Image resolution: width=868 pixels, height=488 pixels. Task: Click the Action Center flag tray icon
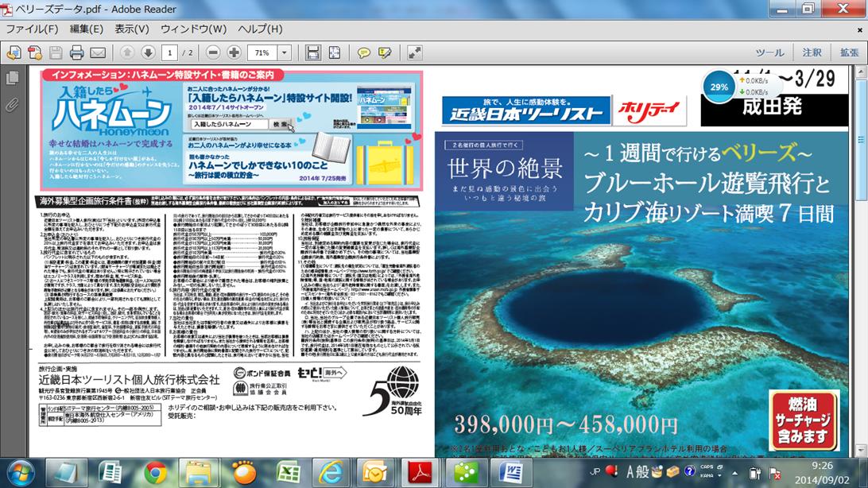pyautogui.click(x=775, y=474)
